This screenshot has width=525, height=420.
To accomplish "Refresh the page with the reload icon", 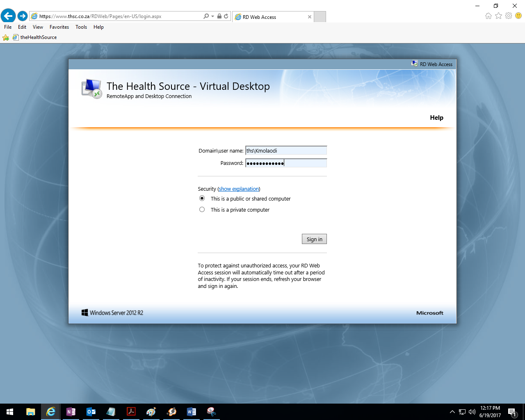I will point(226,16).
